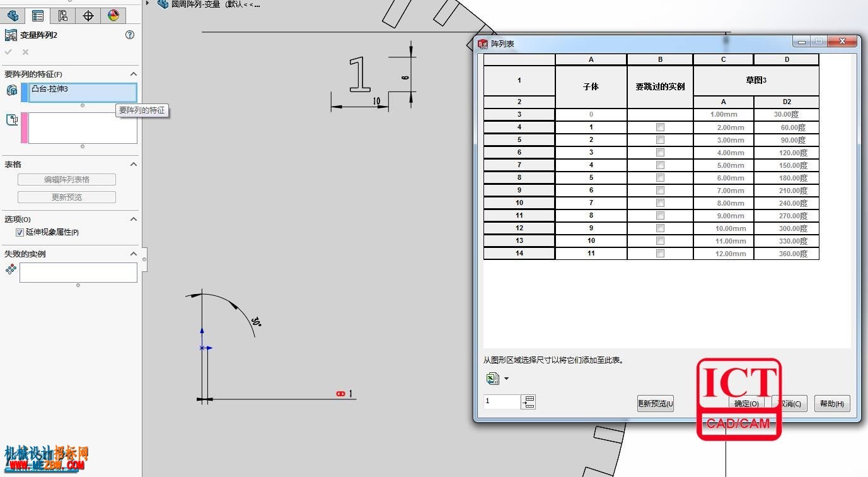Toggle skip checkbox for instance 6
This screenshot has width=868, height=477.
click(x=660, y=191)
